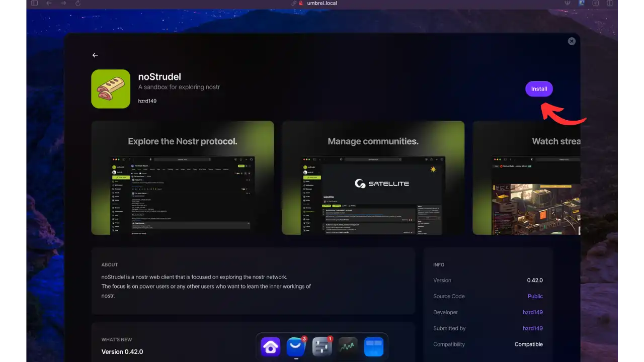Viewport: 644px width, 362px height.
Task: Click the address bar showing umbrel.local
Action: click(323, 3)
